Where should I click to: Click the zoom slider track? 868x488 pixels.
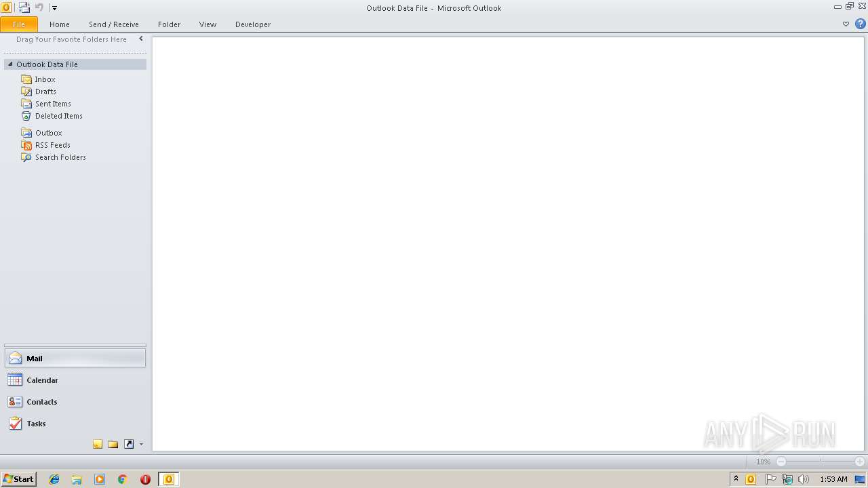pyautogui.click(x=821, y=462)
